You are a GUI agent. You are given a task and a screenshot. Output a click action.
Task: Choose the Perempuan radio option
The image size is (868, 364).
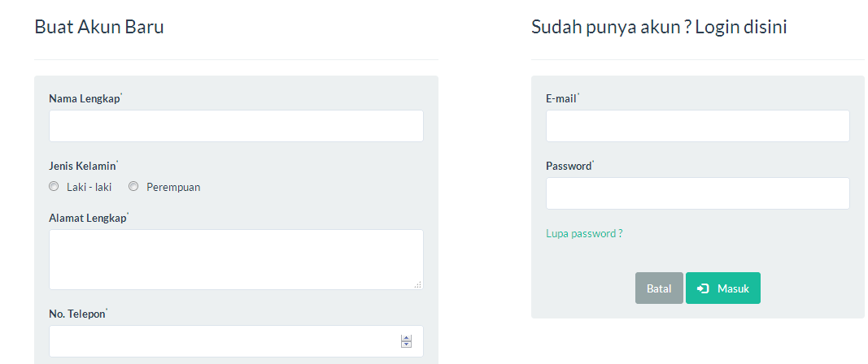click(133, 186)
